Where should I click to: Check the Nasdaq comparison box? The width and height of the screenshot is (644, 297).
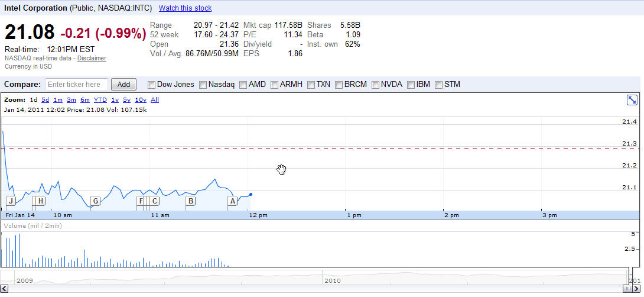[x=203, y=85]
